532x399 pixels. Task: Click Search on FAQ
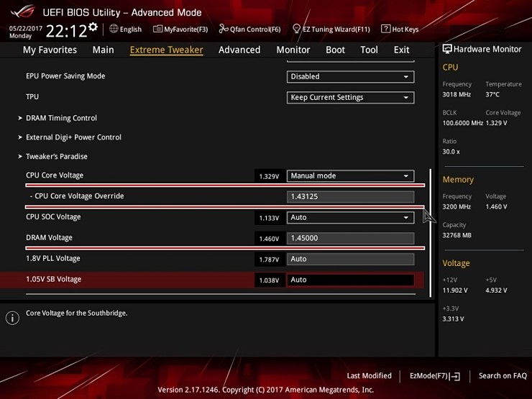pos(503,375)
